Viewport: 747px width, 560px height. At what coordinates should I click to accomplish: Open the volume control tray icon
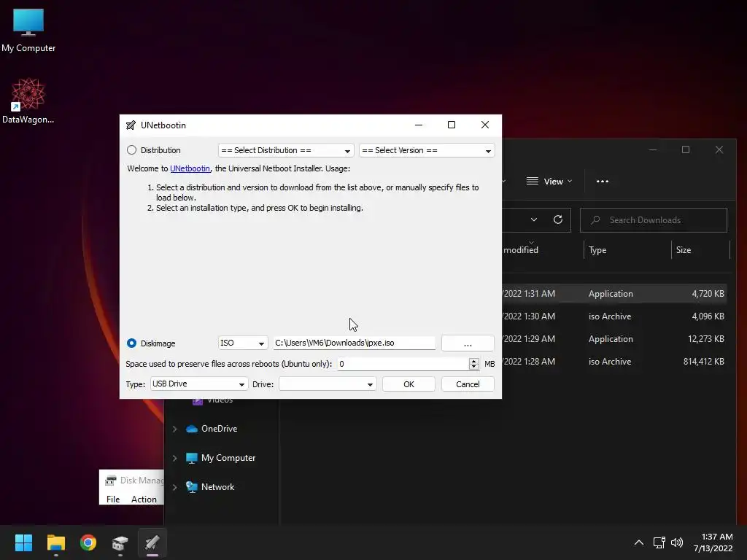(x=677, y=542)
